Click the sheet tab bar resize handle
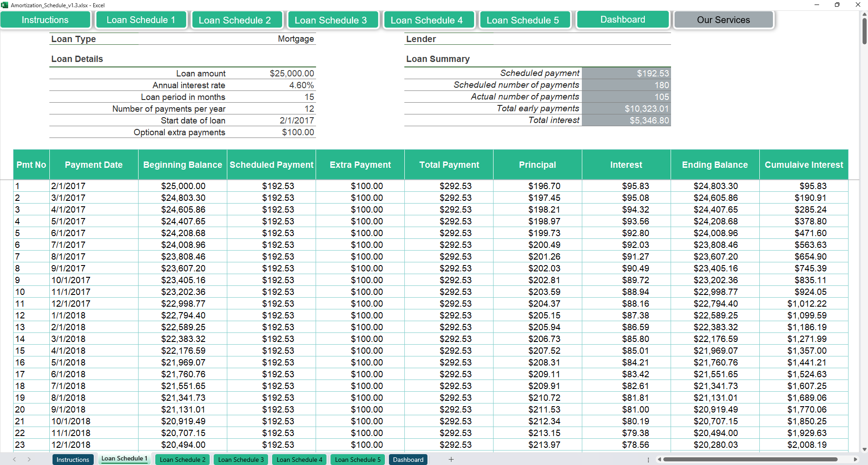This screenshot has width=868, height=465. pos(648,460)
